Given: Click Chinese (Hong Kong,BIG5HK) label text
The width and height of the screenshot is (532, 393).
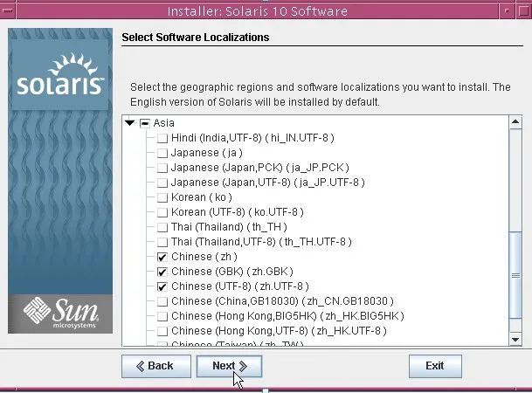Looking at the screenshot, I should tap(287, 316).
